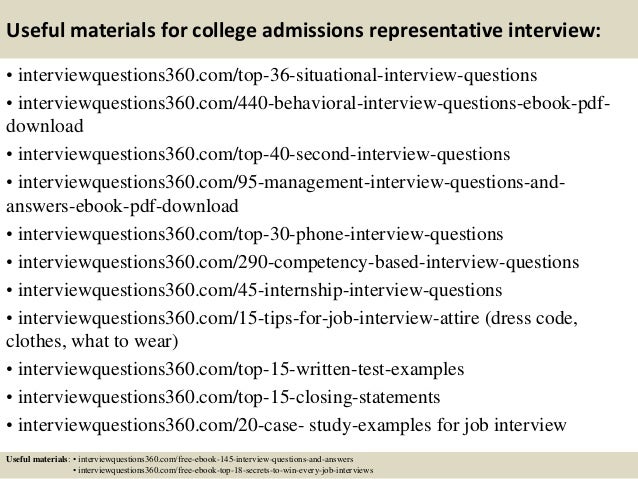Open the top-15-written-test-examples link

coord(241,370)
